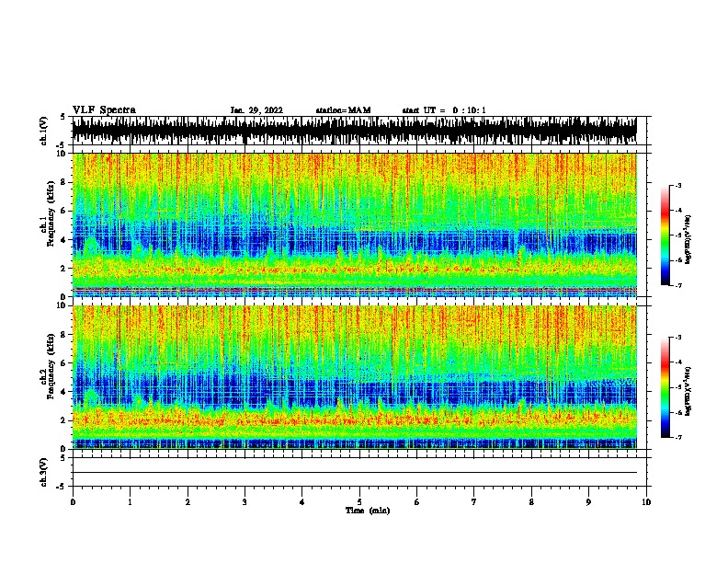Screen dimensions: 728x563
Task: Select the date text "Jan. 29, 2022"
Action: click(x=256, y=110)
